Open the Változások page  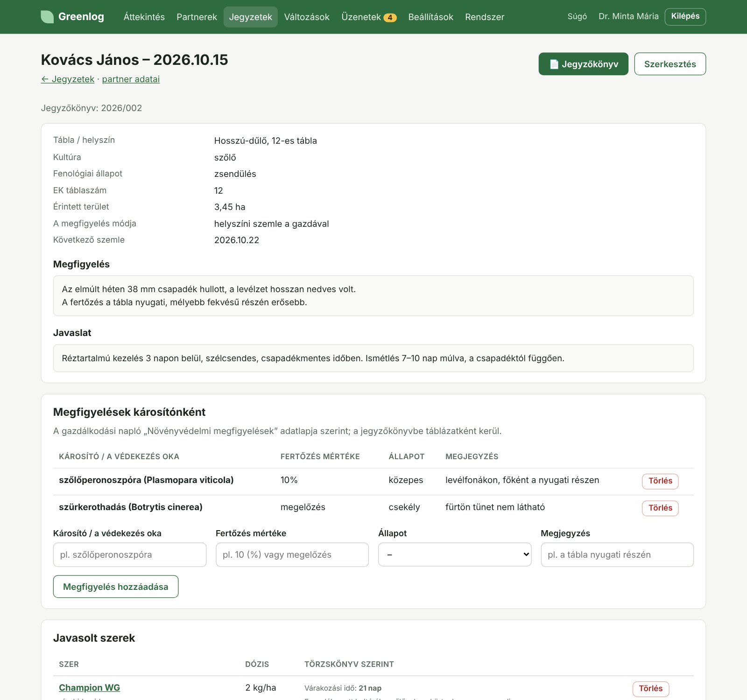point(307,17)
